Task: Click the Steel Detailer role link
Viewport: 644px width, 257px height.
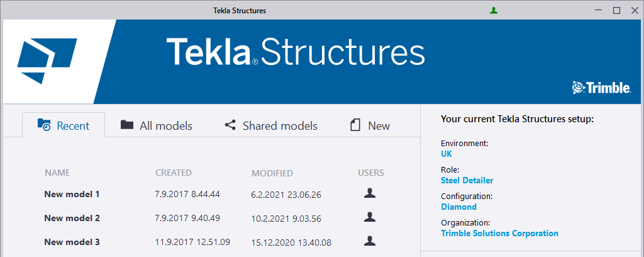Action: tap(467, 180)
